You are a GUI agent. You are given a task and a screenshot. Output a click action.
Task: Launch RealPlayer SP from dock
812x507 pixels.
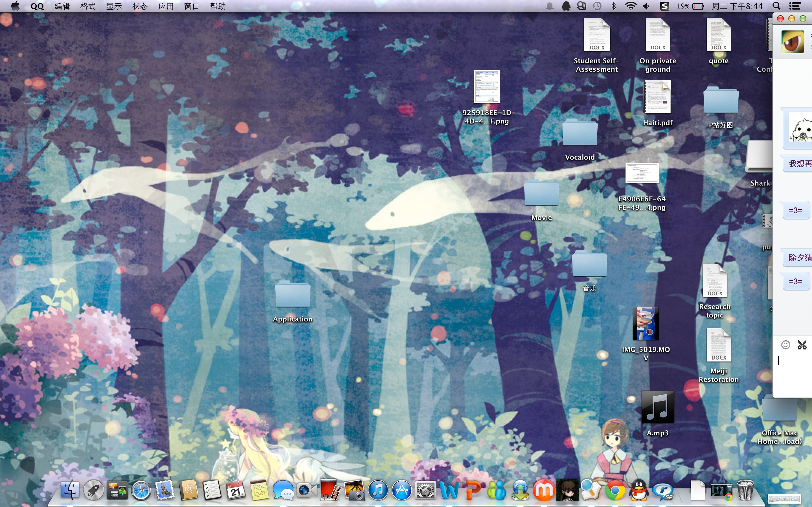click(662, 491)
